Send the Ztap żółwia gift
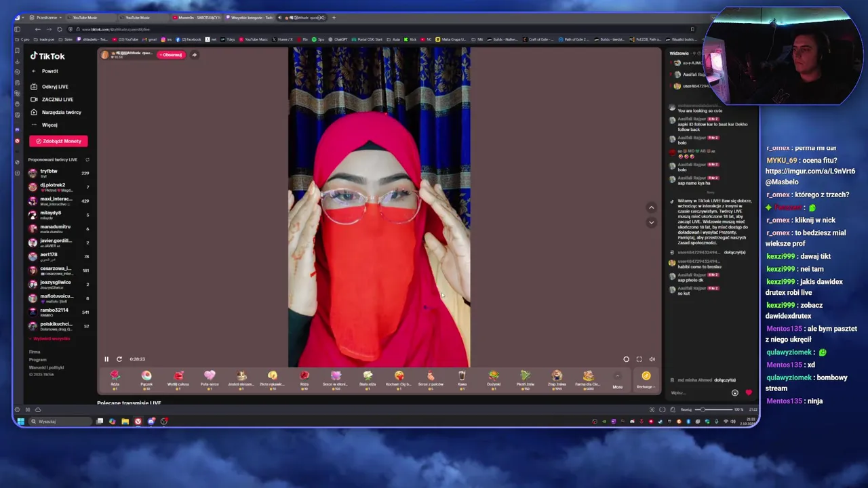Image resolution: width=868 pixels, height=488 pixels. click(557, 380)
